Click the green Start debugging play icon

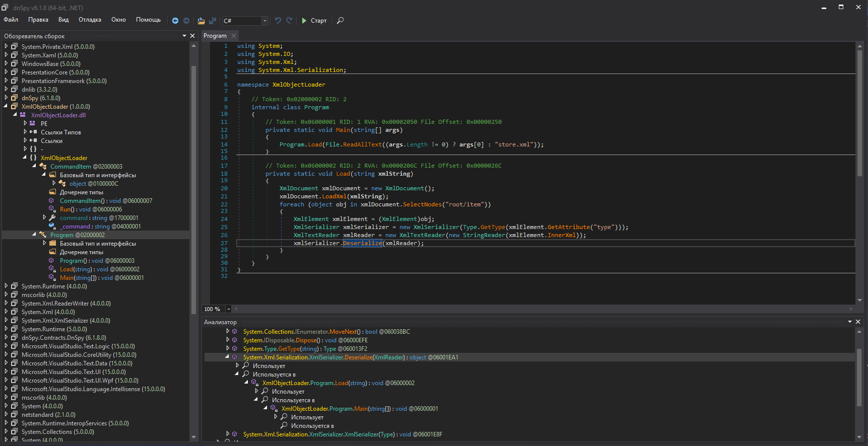304,21
